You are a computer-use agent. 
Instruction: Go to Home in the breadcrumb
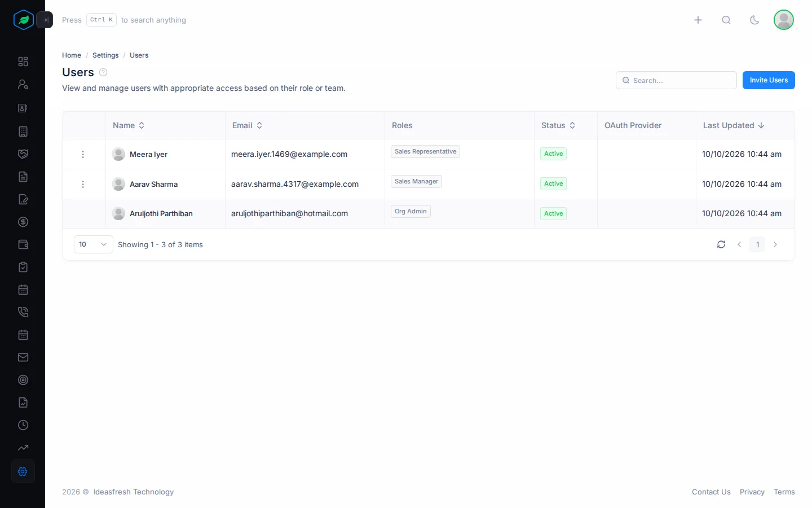[72, 55]
